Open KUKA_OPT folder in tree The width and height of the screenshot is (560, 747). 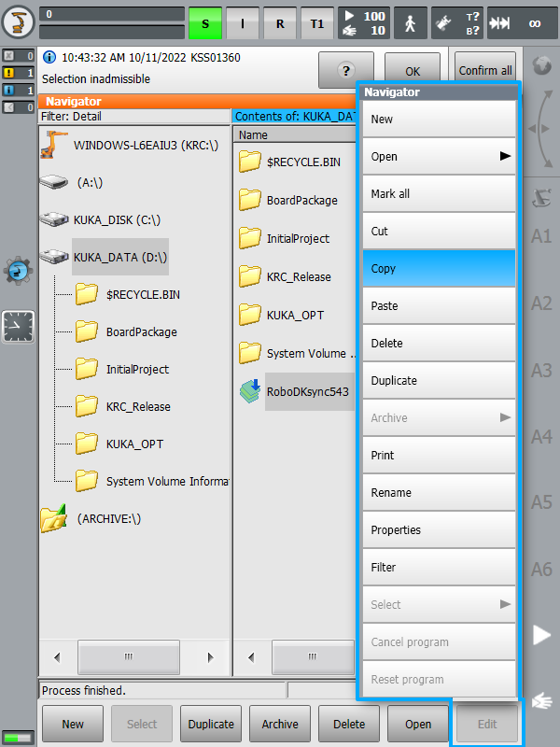point(119,444)
